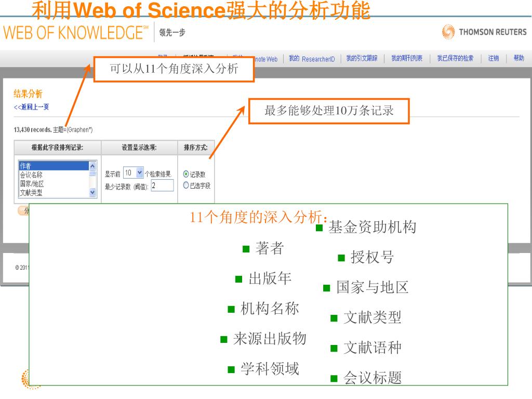Click the 领先一步 tagline text
The width and height of the screenshot is (532, 399).
[172, 33]
